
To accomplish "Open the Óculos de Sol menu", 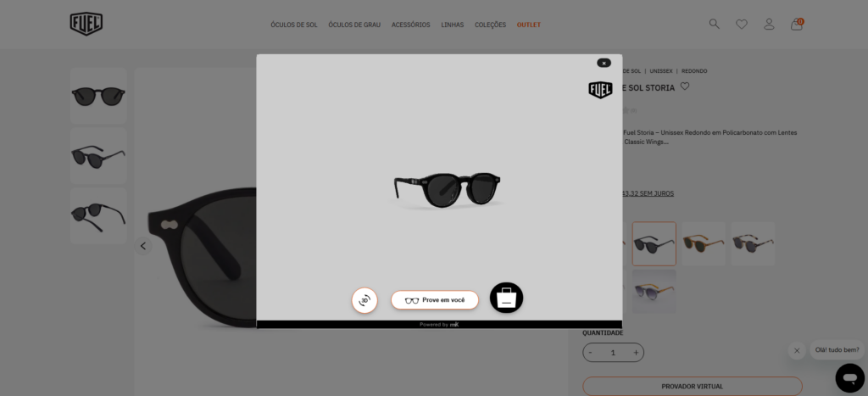I will point(293,25).
